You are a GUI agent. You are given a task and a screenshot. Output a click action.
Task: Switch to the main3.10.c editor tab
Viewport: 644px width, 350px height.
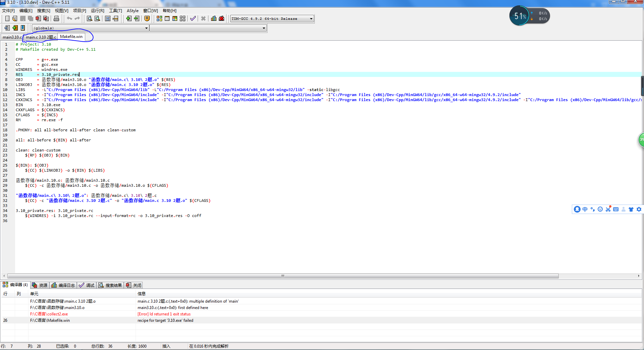coord(12,37)
